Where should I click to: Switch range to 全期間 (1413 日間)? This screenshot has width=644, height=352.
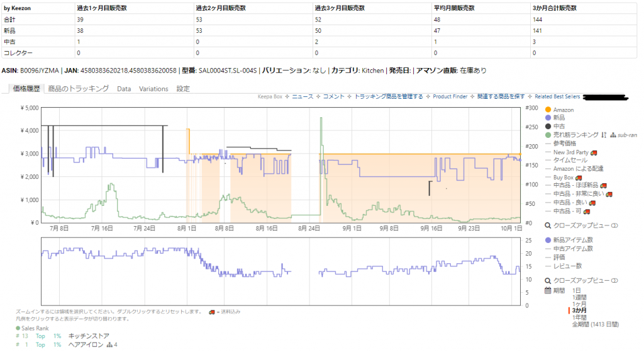(595, 324)
